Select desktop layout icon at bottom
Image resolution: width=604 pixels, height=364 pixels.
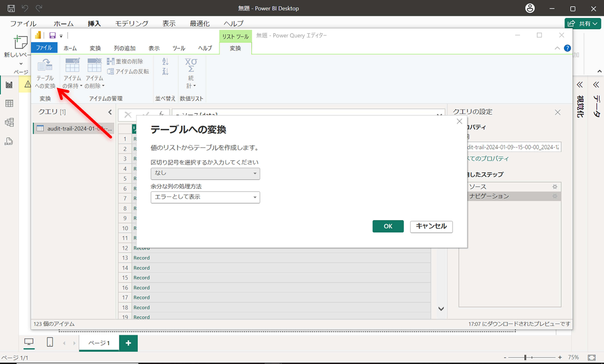click(29, 342)
